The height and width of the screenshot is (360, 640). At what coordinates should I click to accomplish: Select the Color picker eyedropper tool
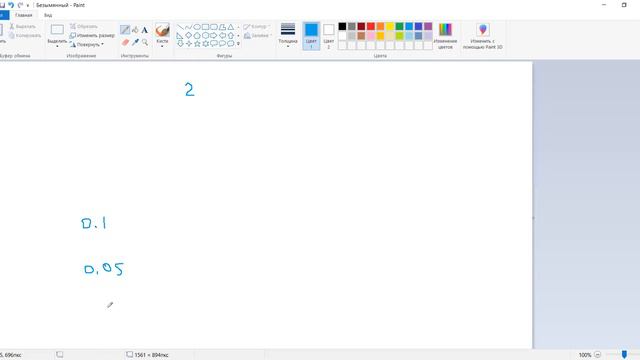click(135, 42)
